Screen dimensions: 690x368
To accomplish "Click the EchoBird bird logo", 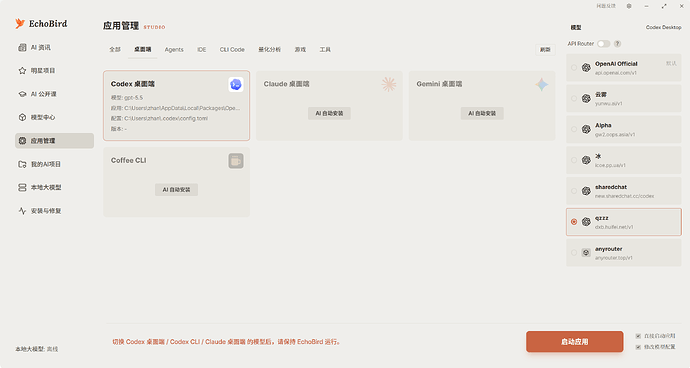I will [20, 23].
